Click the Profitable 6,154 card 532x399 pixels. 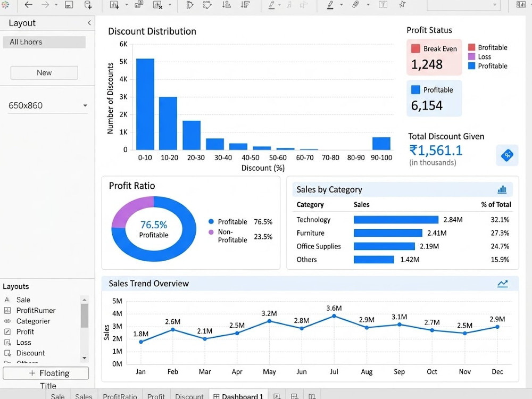point(434,98)
